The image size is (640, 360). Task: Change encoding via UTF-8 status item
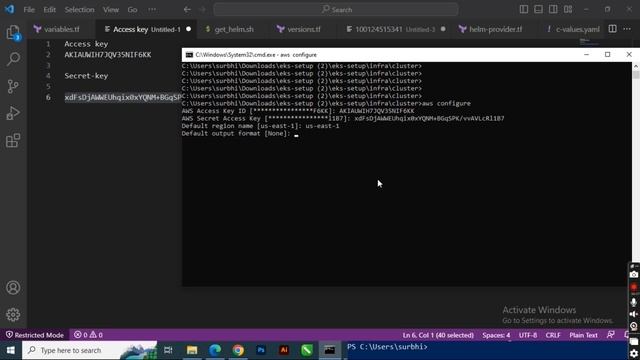tap(528, 335)
